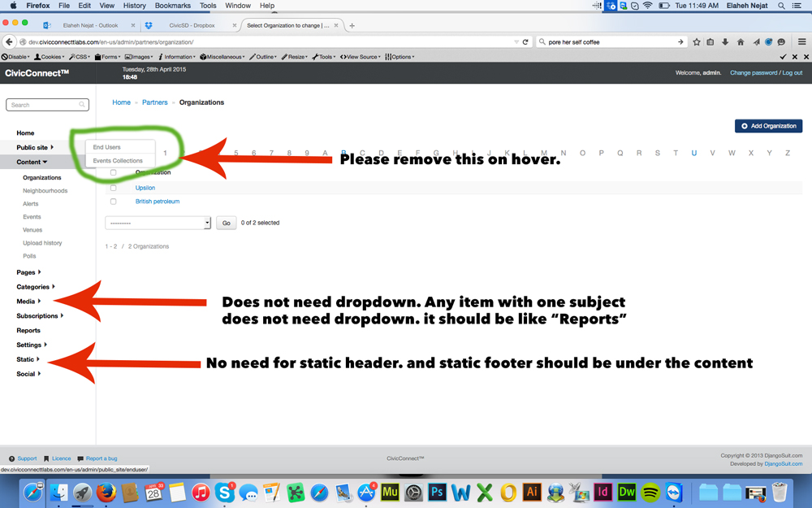The height and width of the screenshot is (508, 812).
Task: Click the Firefox icon in the dock
Action: click(x=106, y=492)
